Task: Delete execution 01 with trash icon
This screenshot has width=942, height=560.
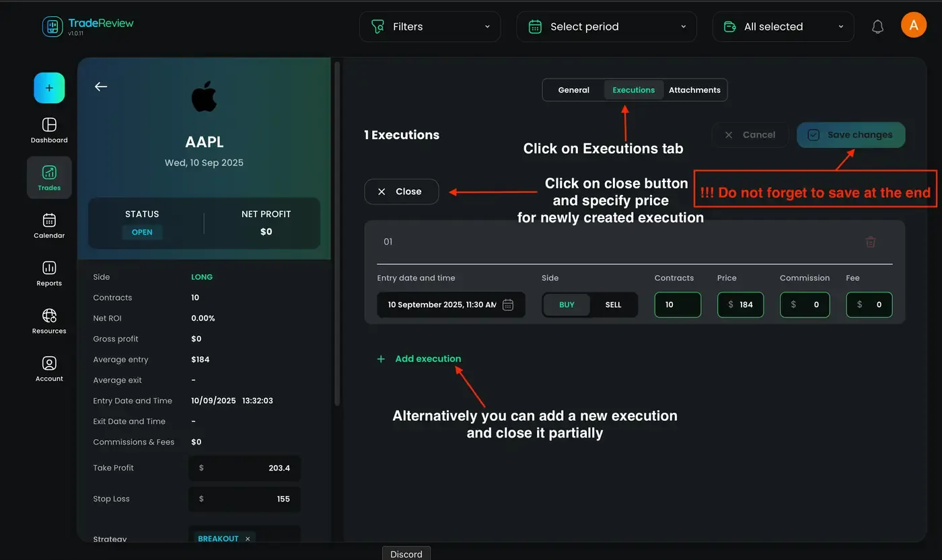Action: pyautogui.click(x=871, y=242)
